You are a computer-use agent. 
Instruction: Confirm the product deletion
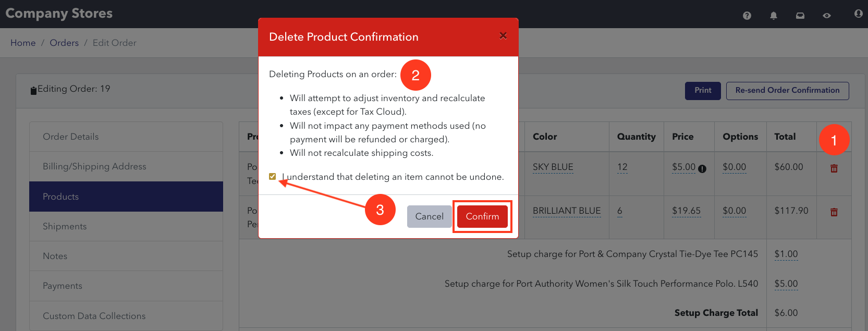tap(482, 216)
